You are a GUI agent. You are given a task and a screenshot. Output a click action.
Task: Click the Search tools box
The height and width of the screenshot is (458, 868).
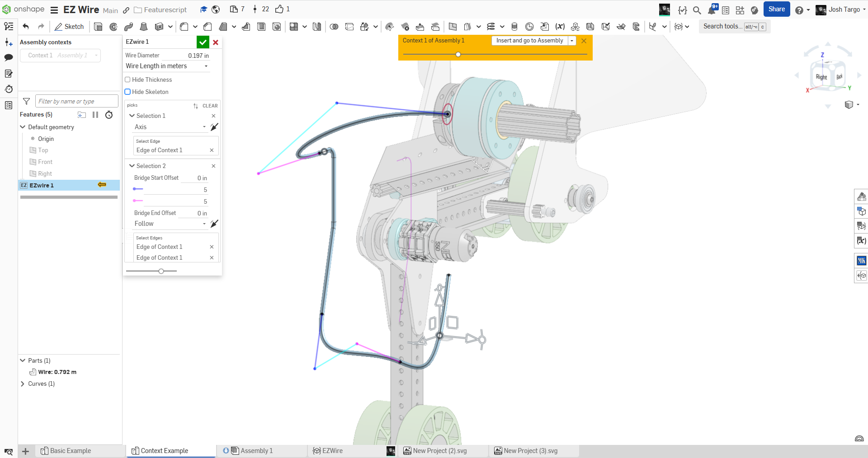point(735,27)
